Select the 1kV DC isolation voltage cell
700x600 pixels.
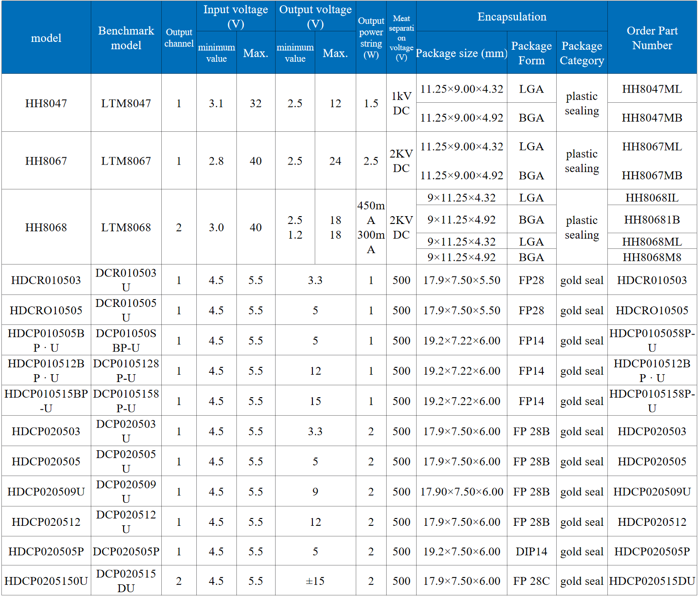coord(401,103)
